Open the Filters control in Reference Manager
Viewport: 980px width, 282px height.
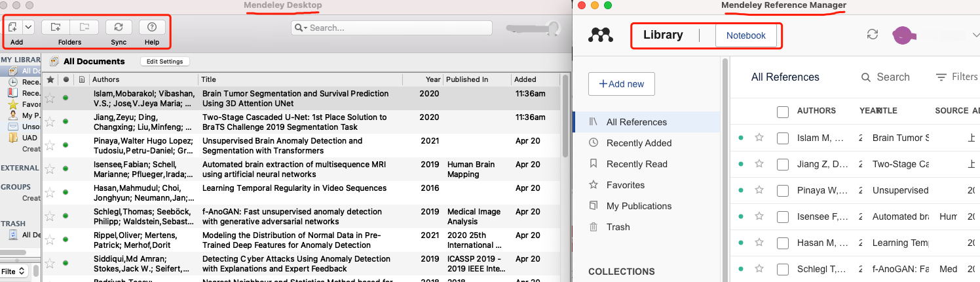point(956,77)
